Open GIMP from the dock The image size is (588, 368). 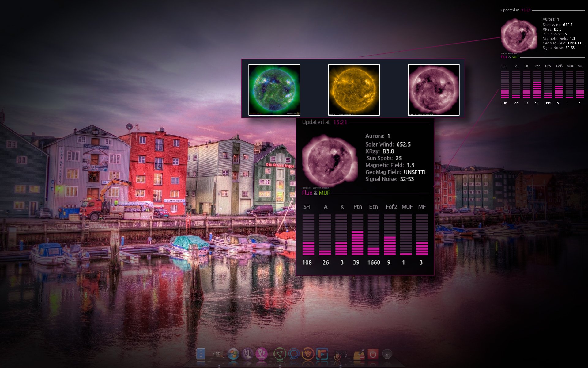click(x=218, y=354)
